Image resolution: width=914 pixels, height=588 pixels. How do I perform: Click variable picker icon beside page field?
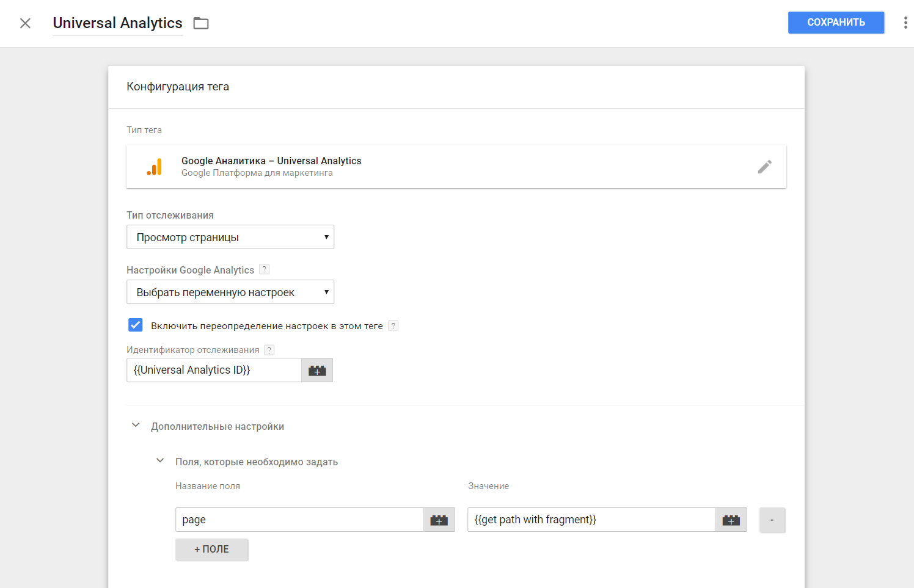coord(439,520)
